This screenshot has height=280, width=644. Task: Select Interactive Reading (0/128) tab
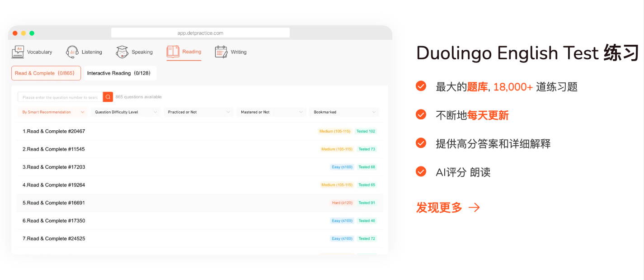120,73
